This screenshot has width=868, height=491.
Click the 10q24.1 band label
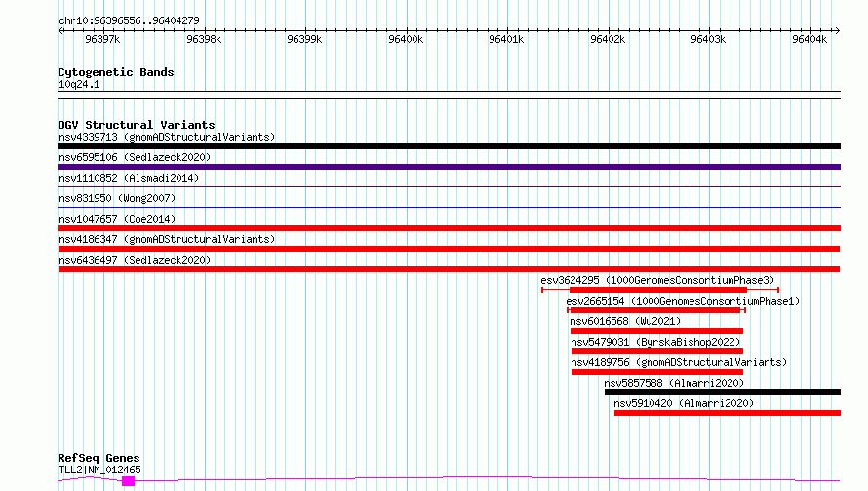click(79, 84)
